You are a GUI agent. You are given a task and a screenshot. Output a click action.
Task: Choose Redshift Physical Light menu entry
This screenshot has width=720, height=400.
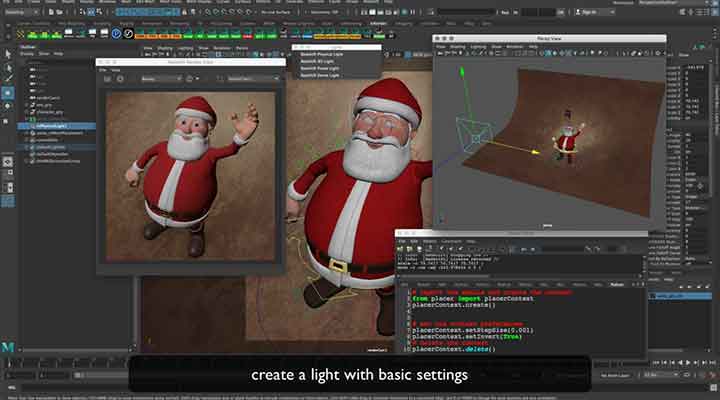coord(320,54)
